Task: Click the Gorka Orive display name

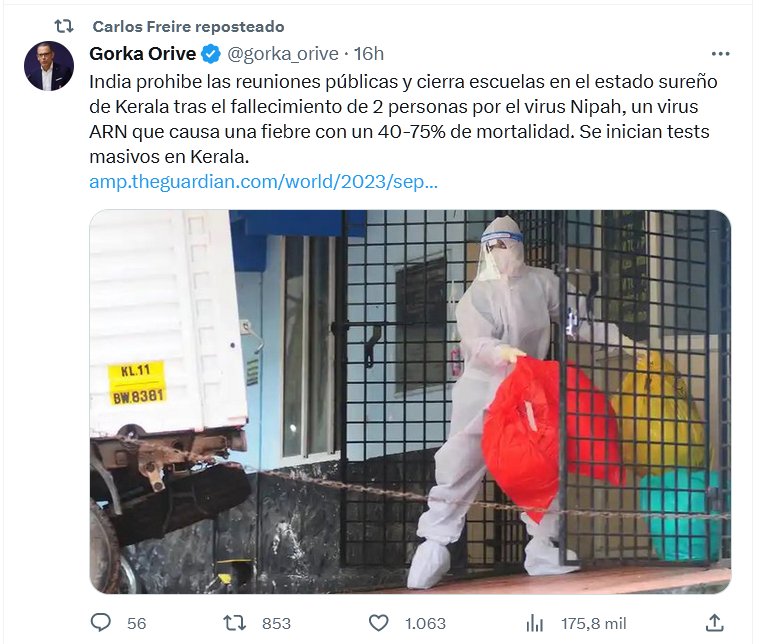Action: [143, 54]
